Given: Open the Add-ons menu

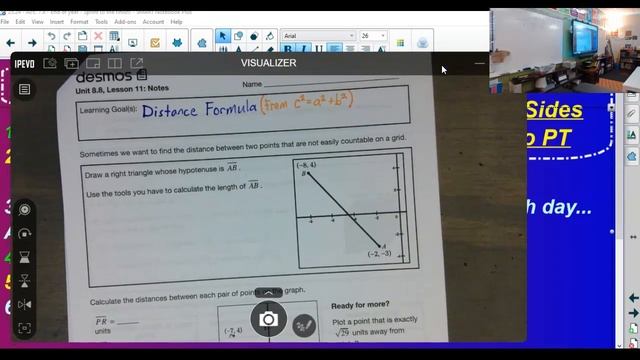Looking at the screenshot, I should pos(125,22).
